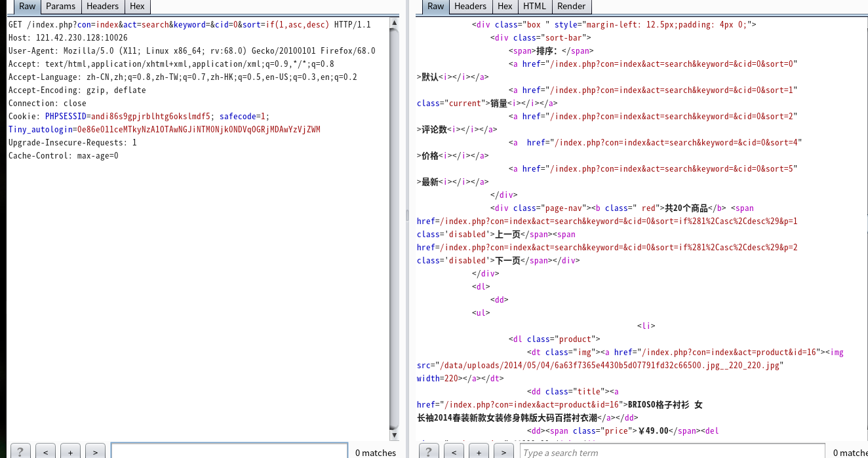Switch request view to Headers tab
Image resolution: width=868 pixels, height=458 pixels.
pos(103,7)
